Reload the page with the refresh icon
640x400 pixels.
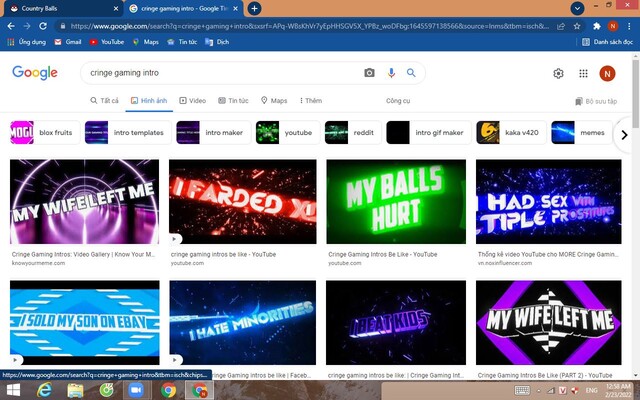click(x=43, y=26)
